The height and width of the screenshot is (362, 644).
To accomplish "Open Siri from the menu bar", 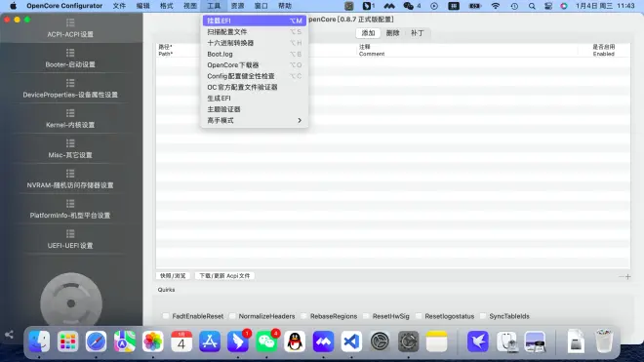I will (564, 6).
